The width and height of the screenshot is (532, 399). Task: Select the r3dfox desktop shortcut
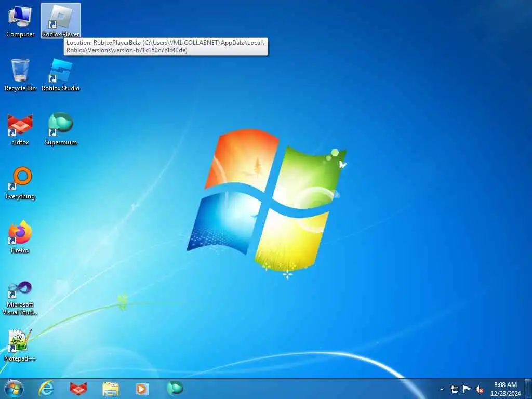click(20, 129)
